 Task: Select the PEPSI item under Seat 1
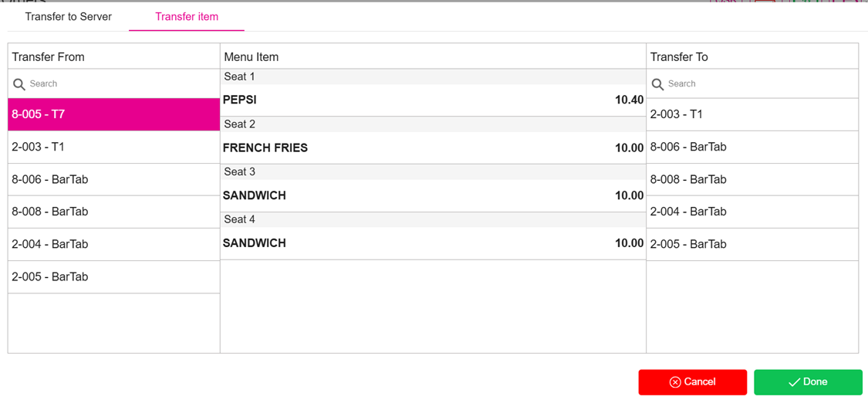click(432, 100)
